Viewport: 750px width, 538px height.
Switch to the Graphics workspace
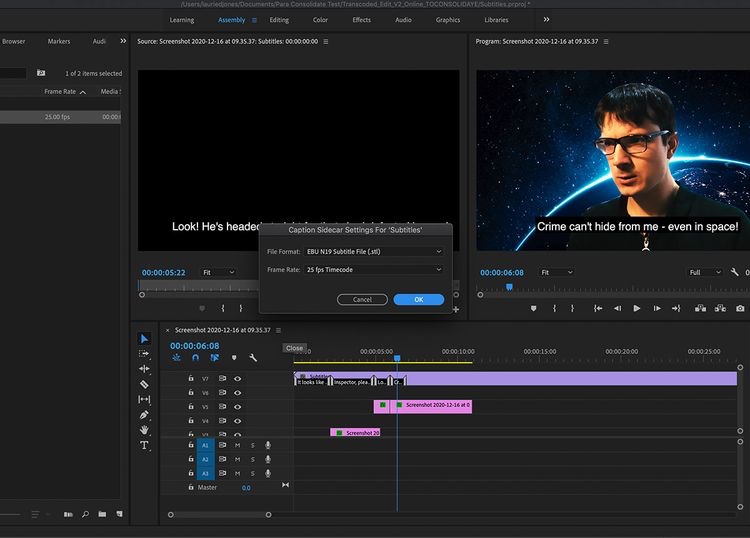pyautogui.click(x=448, y=20)
